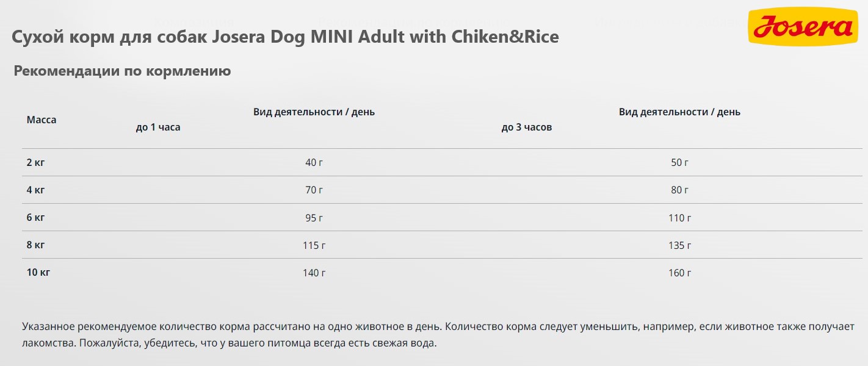868x366 pixels.
Task: Click the 160 г value cell
Action: [680, 273]
